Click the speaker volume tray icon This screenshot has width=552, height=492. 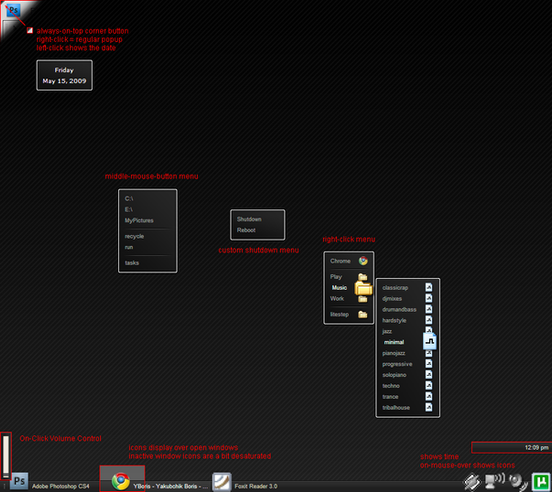pos(518,481)
